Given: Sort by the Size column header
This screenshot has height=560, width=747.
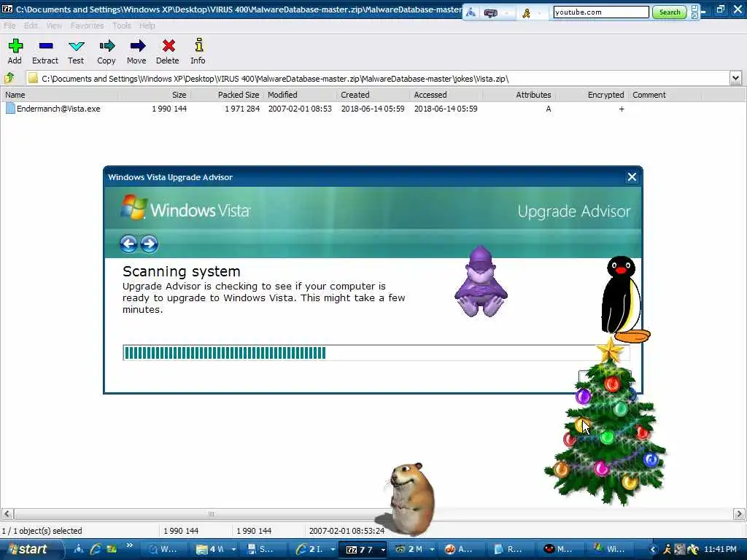Looking at the screenshot, I should pyautogui.click(x=155, y=95).
